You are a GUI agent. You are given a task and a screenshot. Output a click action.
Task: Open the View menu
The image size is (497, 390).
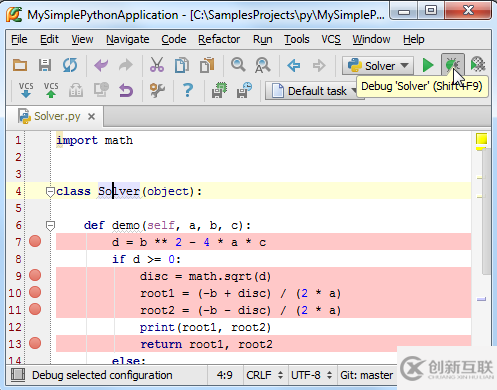pyautogui.click(x=82, y=39)
